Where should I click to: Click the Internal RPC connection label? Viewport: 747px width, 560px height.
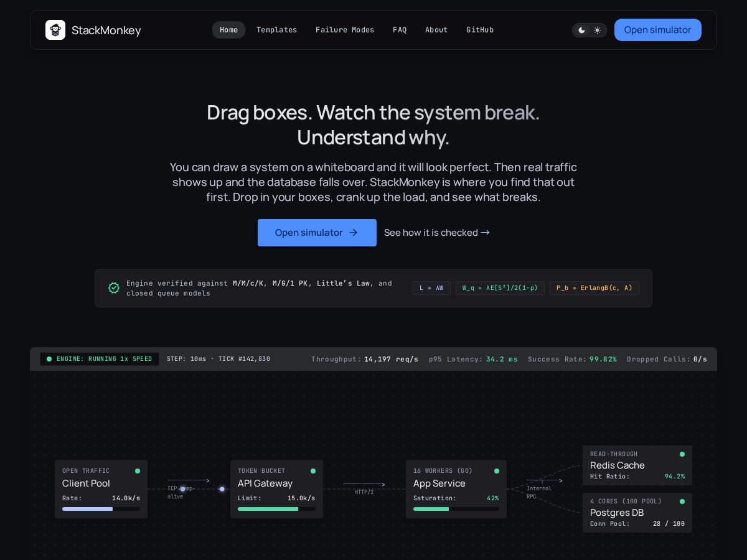[539, 492]
